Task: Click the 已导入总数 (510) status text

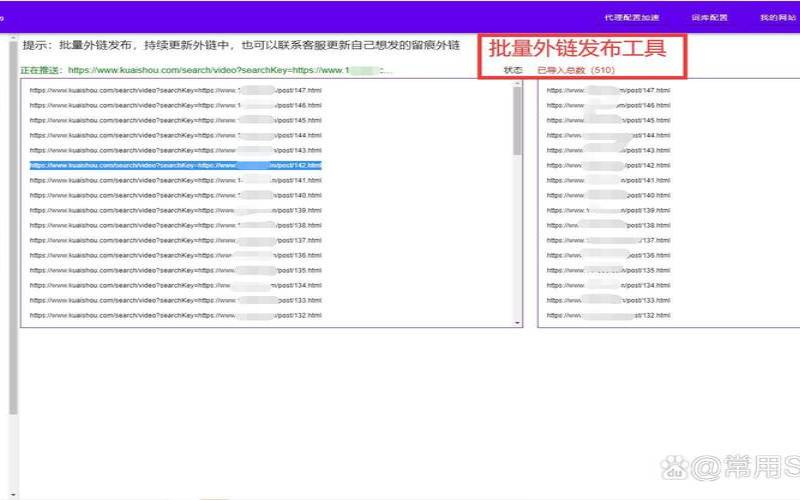Action: (x=576, y=70)
